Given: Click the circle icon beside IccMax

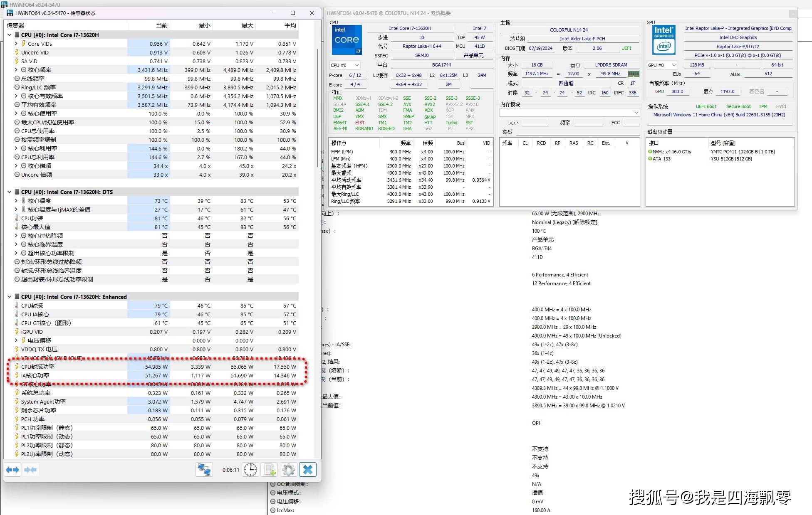Looking at the screenshot, I should [x=273, y=510].
